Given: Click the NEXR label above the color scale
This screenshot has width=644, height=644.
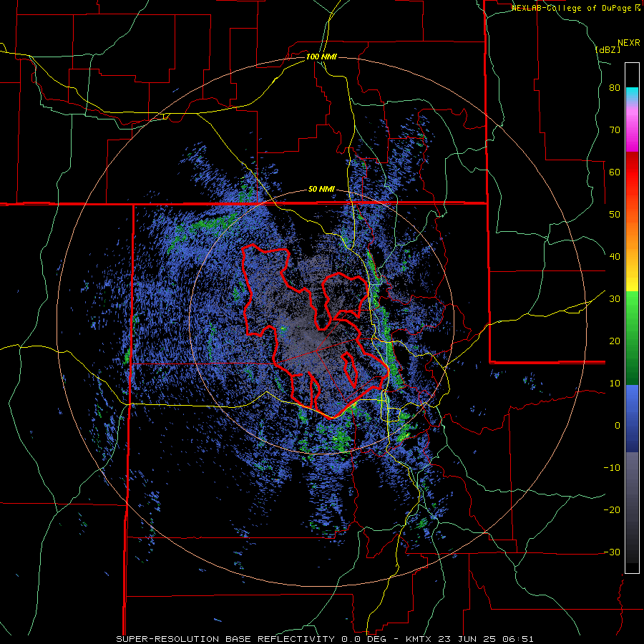Looking at the screenshot, I should pyautogui.click(x=628, y=43).
